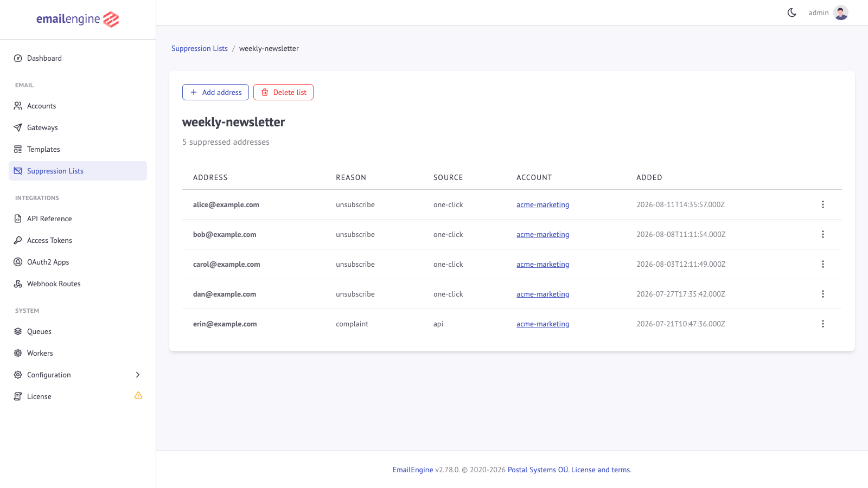Open acme-marketing account in alice row

(x=542, y=204)
